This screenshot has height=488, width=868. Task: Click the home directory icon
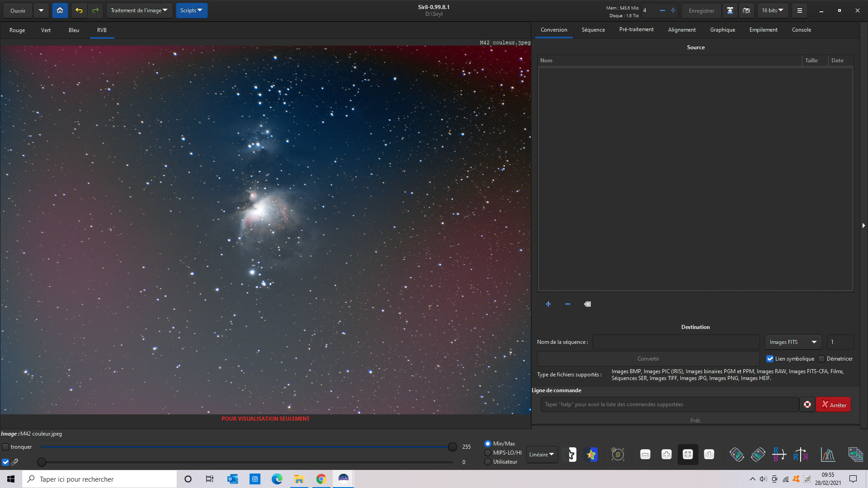click(x=60, y=10)
